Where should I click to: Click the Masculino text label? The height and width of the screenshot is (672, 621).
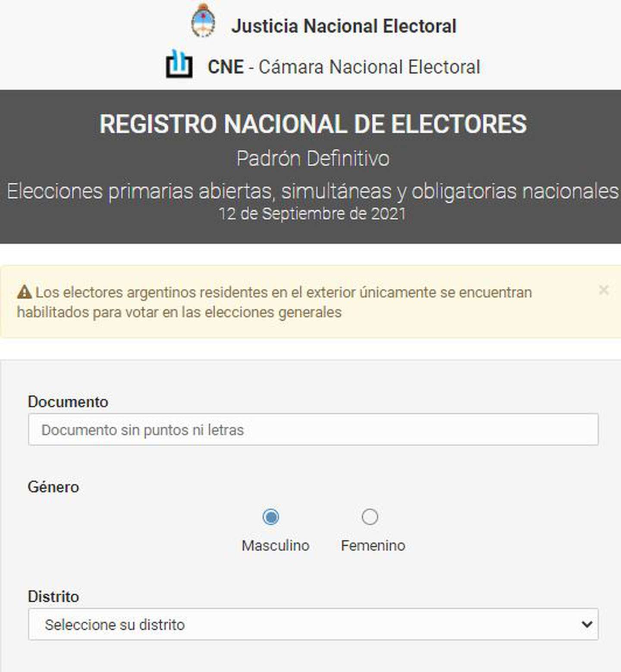coord(275,545)
